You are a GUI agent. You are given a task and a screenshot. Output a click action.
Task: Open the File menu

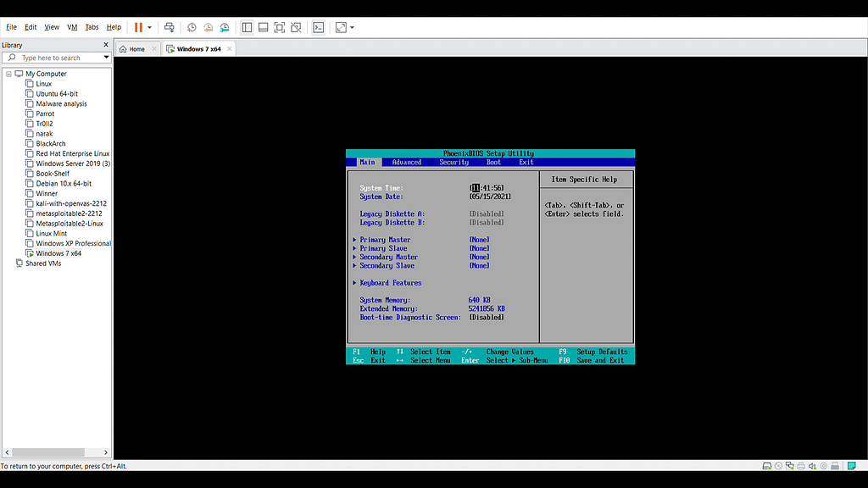click(x=11, y=27)
